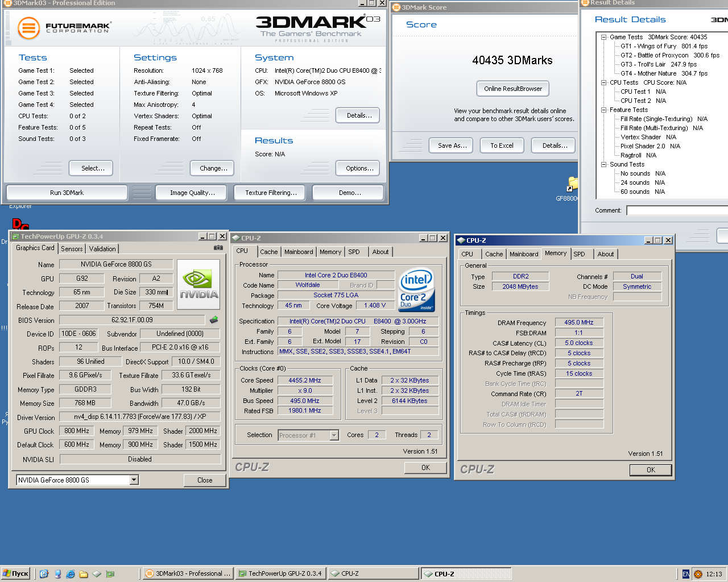Collapse the Feature Tests tree node
Image resolution: width=728 pixels, height=582 pixels.
(603, 110)
